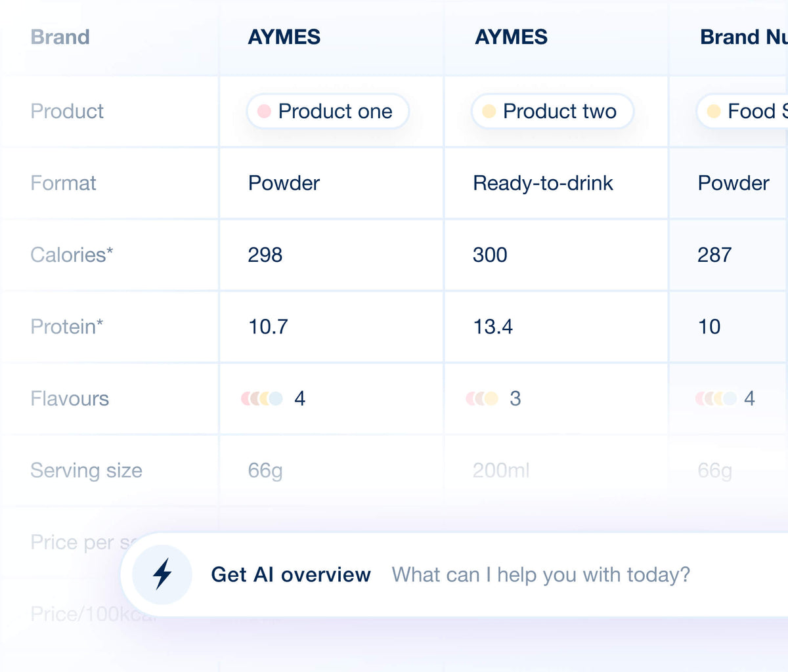The image size is (788, 672).
Task: Click third column's flavour colour dots
Action: click(x=716, y=398)
